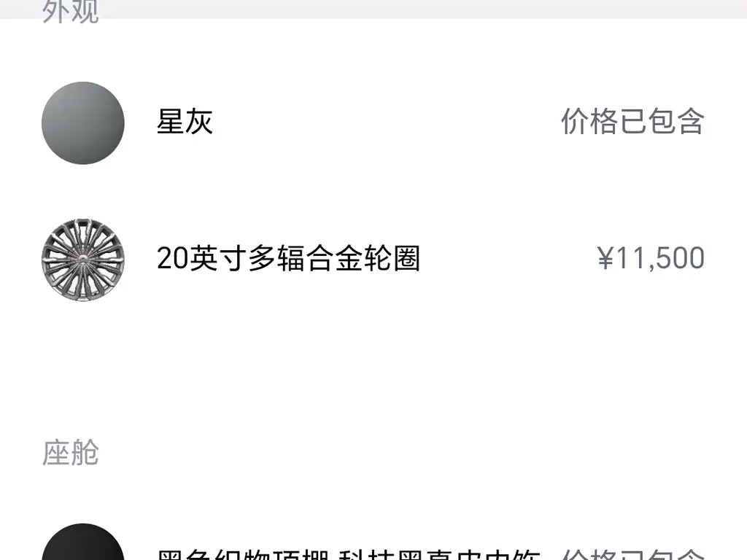Click the 星灰 color name label
The image size is (747, 560).
(x=185, y=122)
